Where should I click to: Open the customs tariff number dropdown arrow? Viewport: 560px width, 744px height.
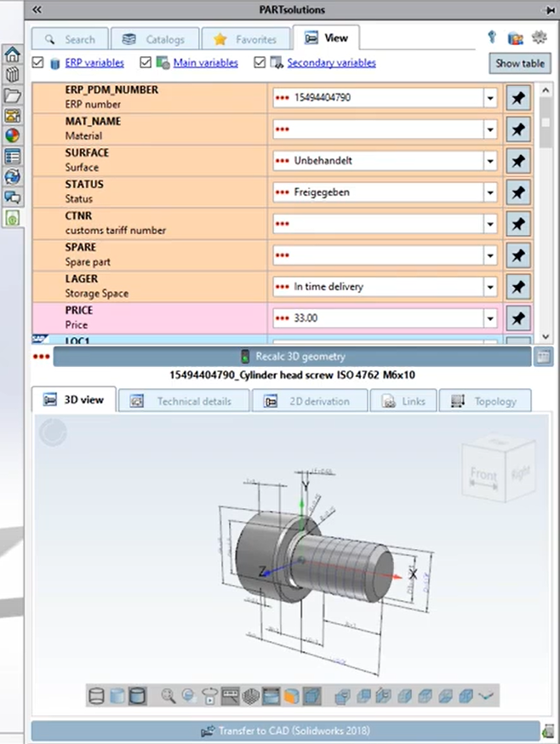pyautogui.click(x=490, y=224)
